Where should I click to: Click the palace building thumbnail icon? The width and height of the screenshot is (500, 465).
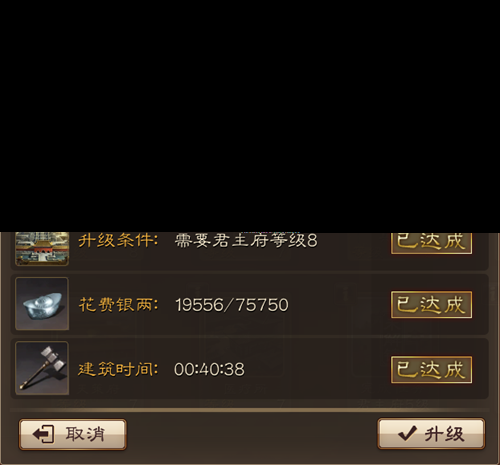pos(42,249)
